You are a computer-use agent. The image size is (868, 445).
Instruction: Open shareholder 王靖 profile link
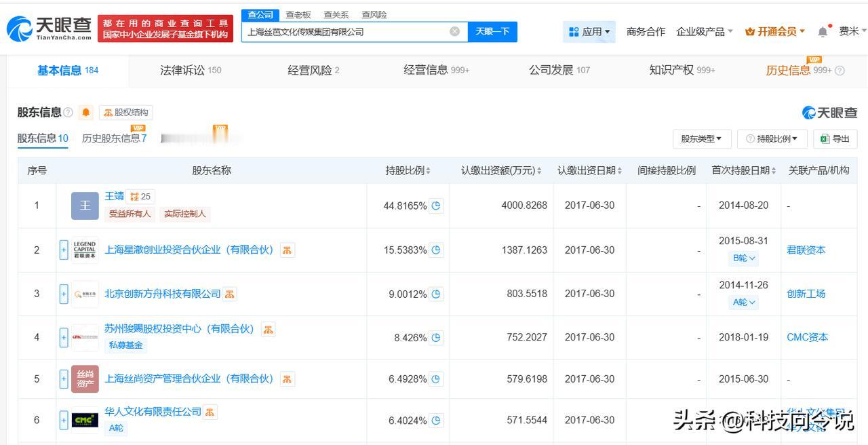(114, 196)
